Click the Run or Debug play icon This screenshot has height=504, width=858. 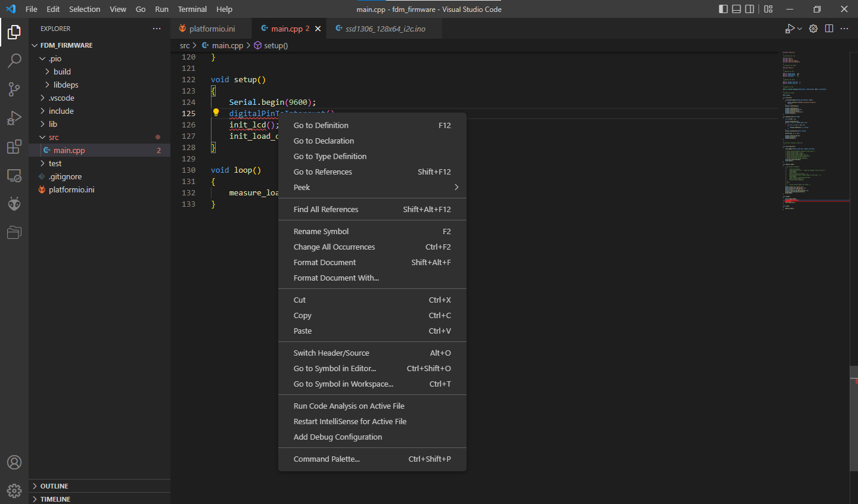[x=790, y=29]
